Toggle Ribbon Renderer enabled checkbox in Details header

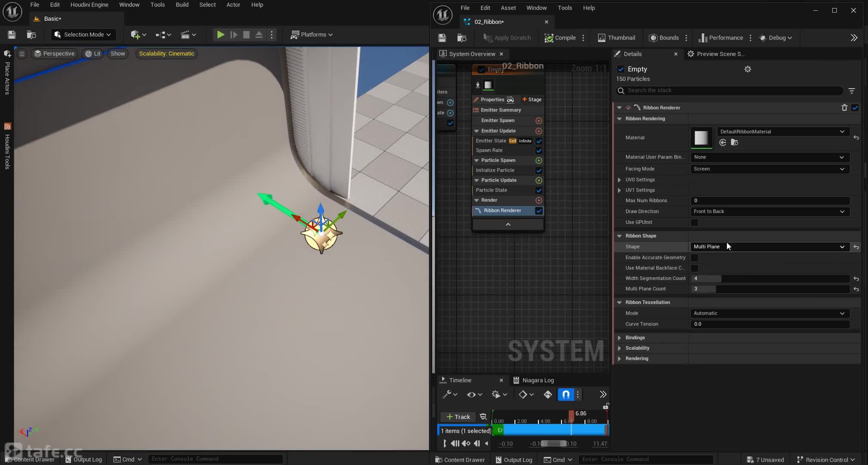coord(855,108)
